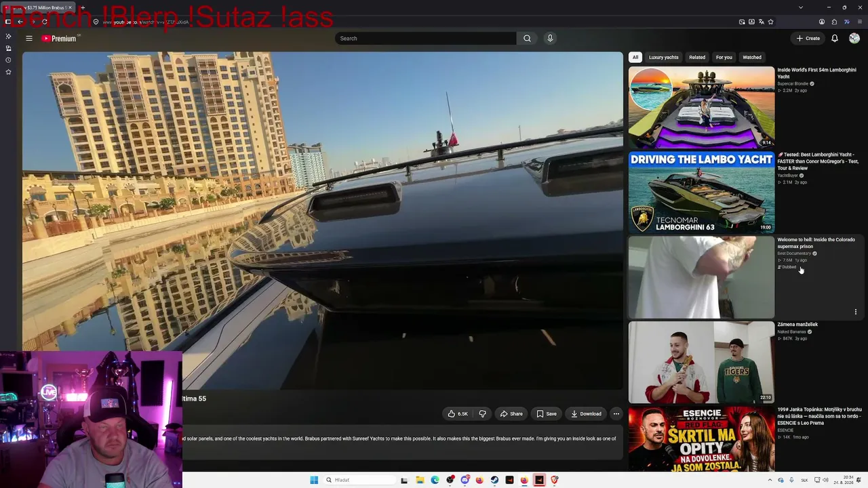Screen dimensions: 868x488
Task: Expand the list-all-tabs chevron
Action: coord(801,7)
